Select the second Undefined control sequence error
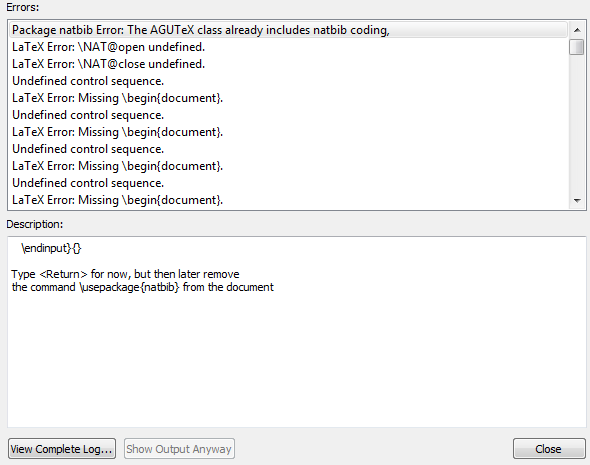The width and height of the screenshot is (590, 465). click(x=288, y=115)
